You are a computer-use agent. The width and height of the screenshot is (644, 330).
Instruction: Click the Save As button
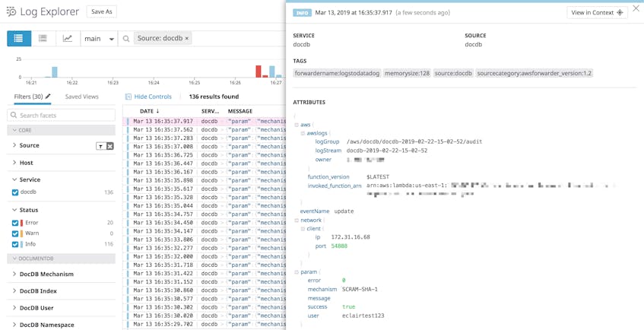[x=101, y=11]
